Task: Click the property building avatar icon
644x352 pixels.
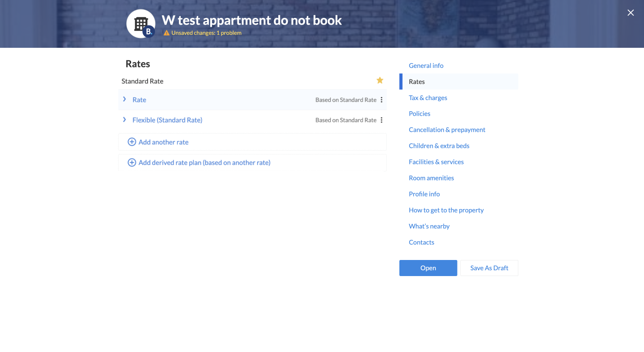Action: pyautogui.click(x=141, y=24)
